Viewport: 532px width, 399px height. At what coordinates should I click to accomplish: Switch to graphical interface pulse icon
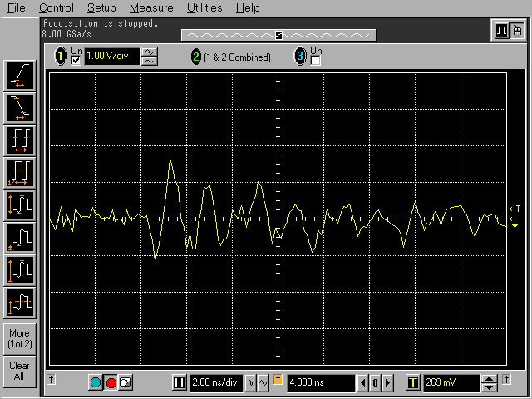click(x=501, y=31)
